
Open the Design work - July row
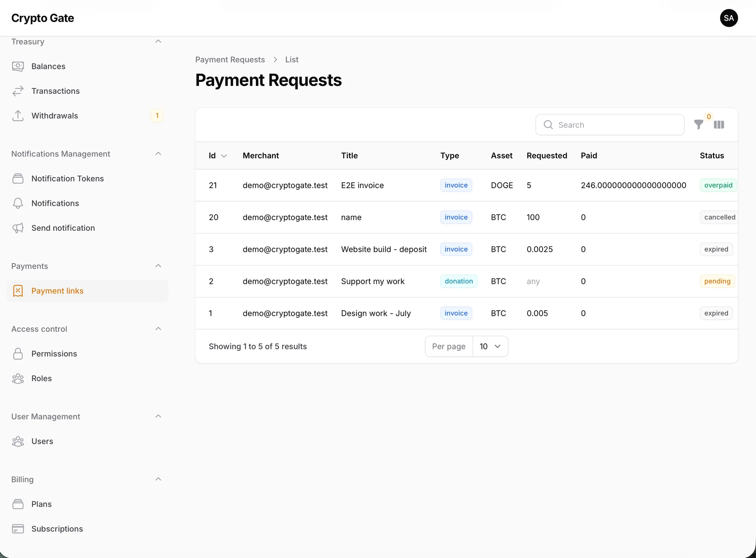467,313
